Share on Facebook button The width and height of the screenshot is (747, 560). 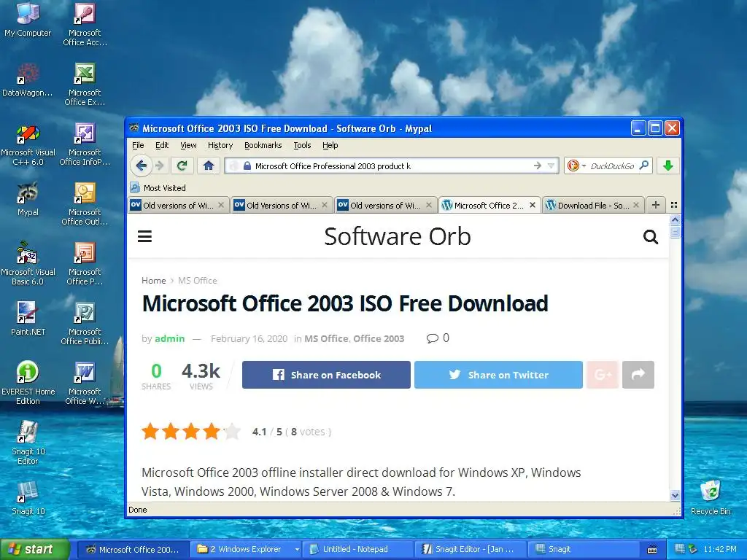click(x=326, y=375)
